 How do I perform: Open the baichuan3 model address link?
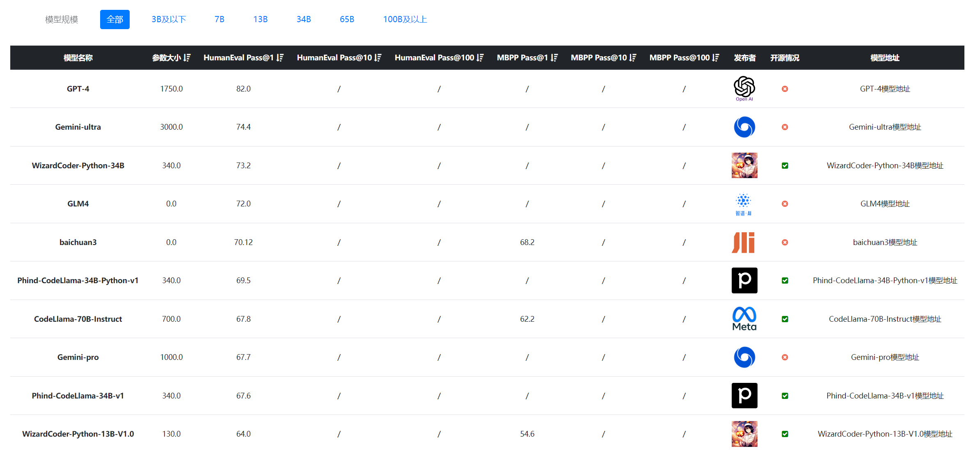(x=885, y=242)
